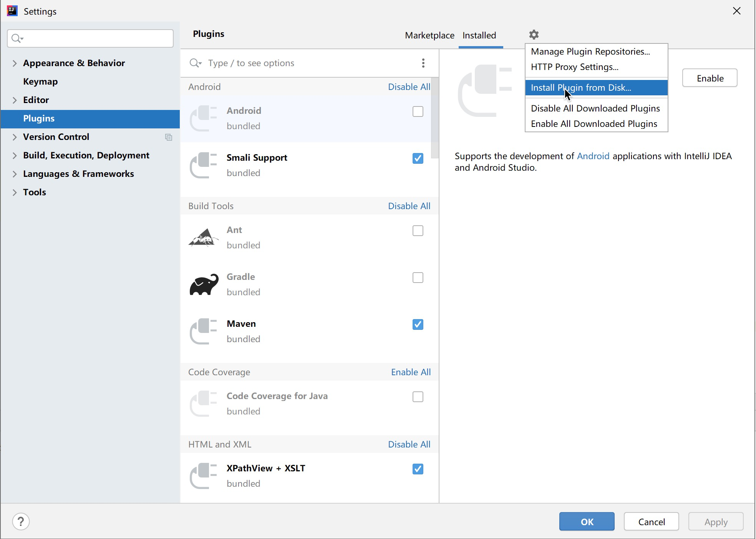Uncheck the Maven plugin checkbox
The width and height of the screenshot is (756, 539).
point(418,324)
